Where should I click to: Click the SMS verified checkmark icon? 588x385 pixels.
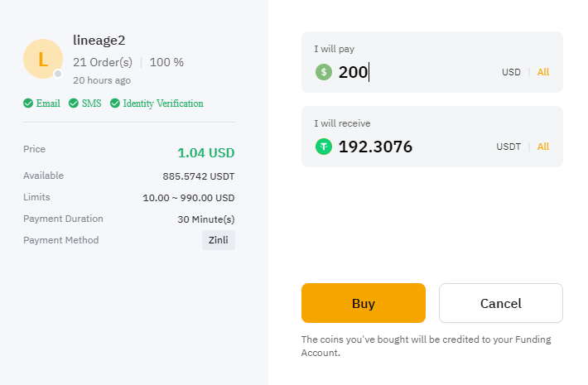(74, 103)
